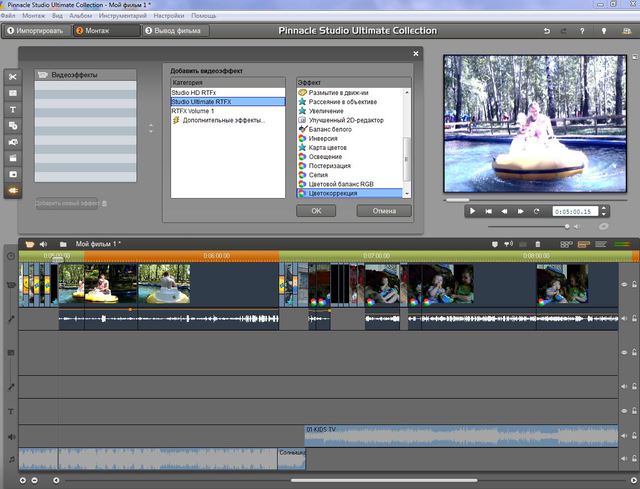Click the marker shield icon above timeline
Image resolution: width=640 pixels, height=489 pixels.
tap(495, 244)
